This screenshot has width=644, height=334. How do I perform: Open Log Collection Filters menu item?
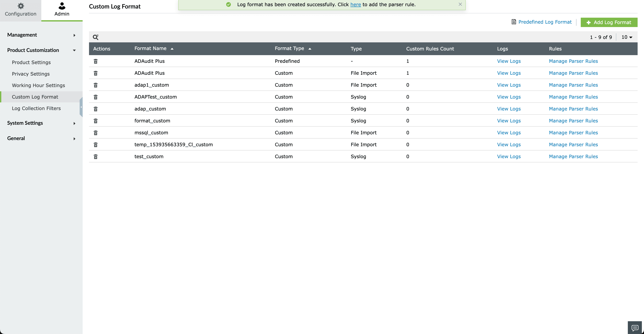pos(36,108)
